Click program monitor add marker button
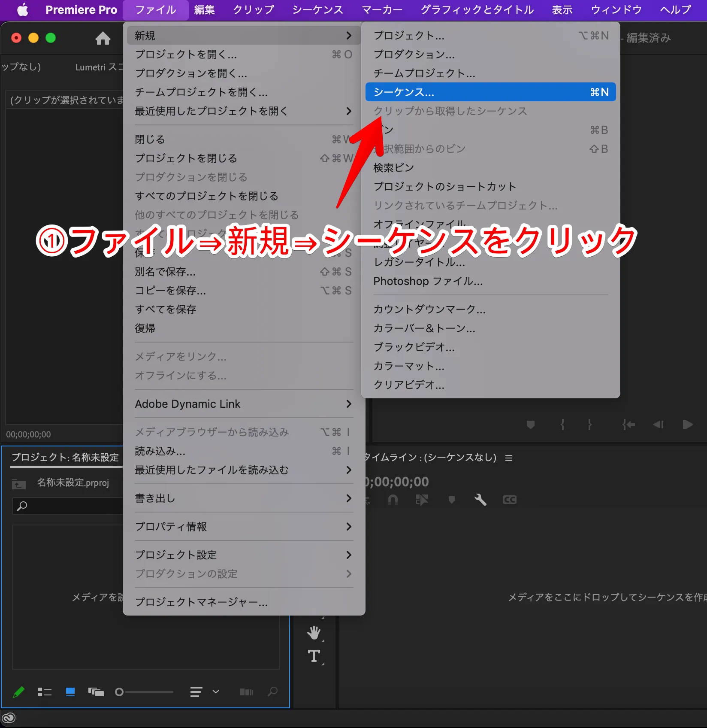707x728 pixels. (x=531, y=425)
